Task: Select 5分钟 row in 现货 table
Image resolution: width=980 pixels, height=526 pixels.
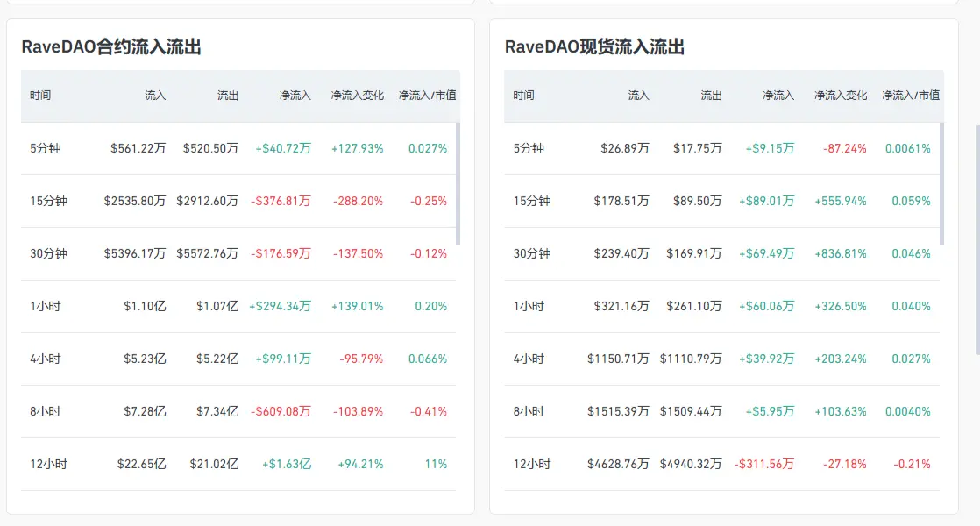Action: pyautogui.click(x=722, y=149)
